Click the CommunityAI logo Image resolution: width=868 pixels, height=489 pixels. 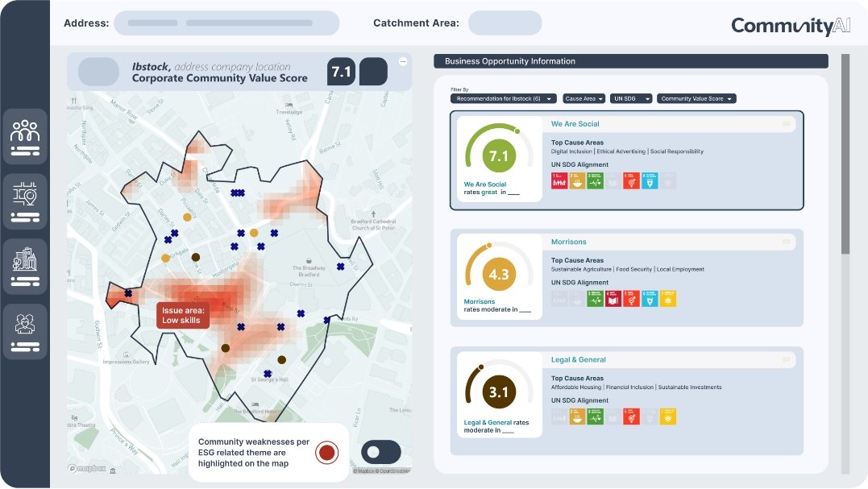click(x=779, y=26)
